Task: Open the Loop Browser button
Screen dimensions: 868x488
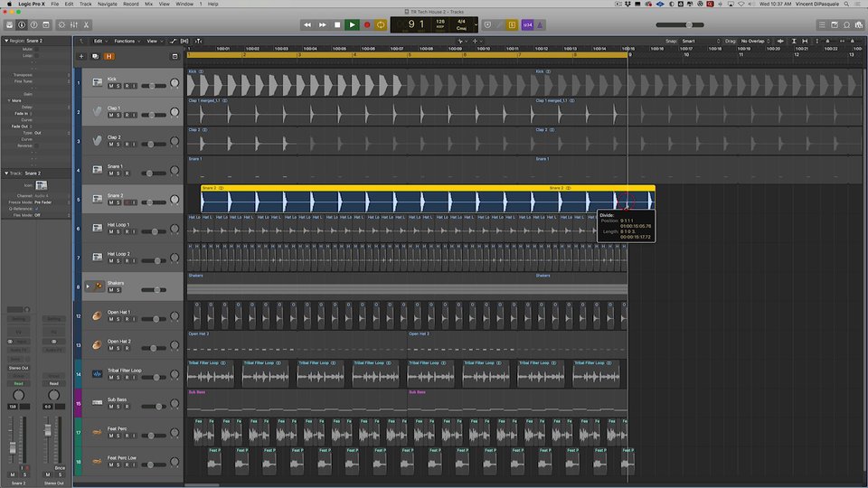Action: coord(846,25)
